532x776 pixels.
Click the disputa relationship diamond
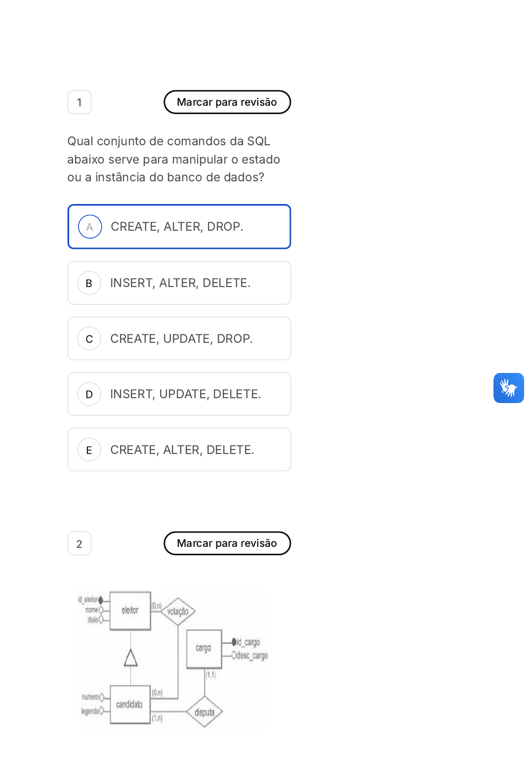(x=205, y=712)
